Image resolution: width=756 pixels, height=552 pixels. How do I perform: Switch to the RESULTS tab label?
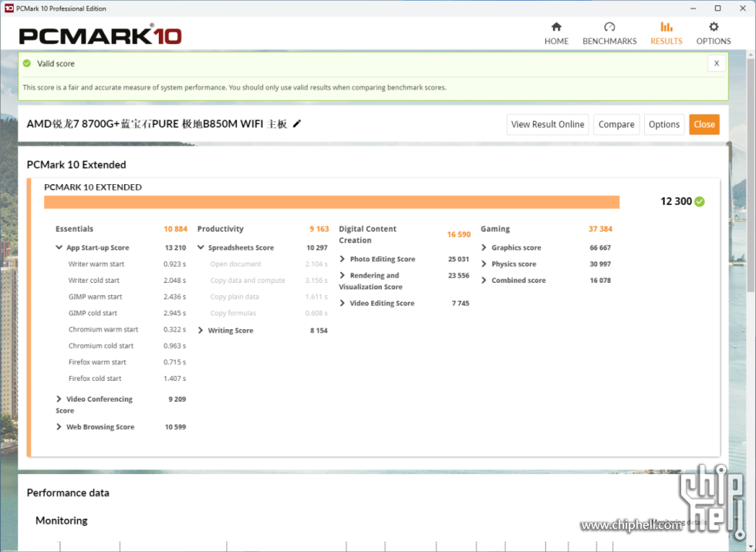[x=667, y=42]
